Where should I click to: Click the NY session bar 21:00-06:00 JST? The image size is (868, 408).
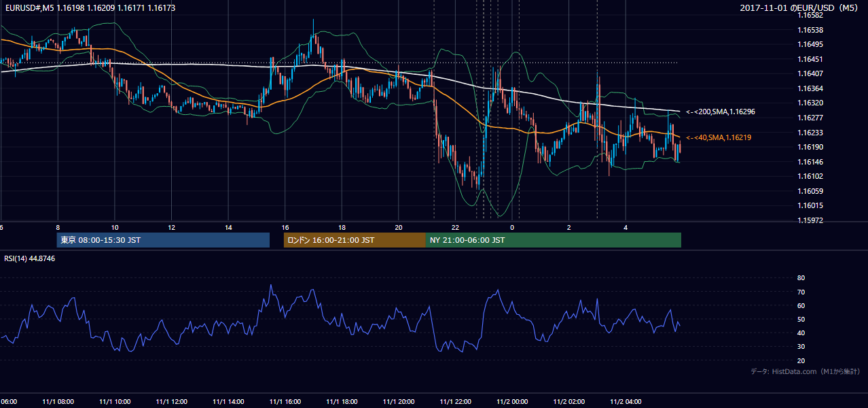554,240
